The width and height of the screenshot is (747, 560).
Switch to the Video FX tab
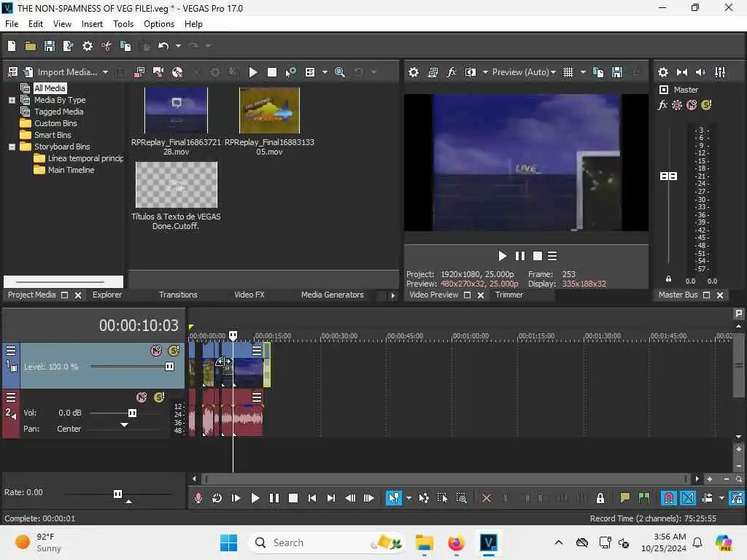(x=249, y=295)
